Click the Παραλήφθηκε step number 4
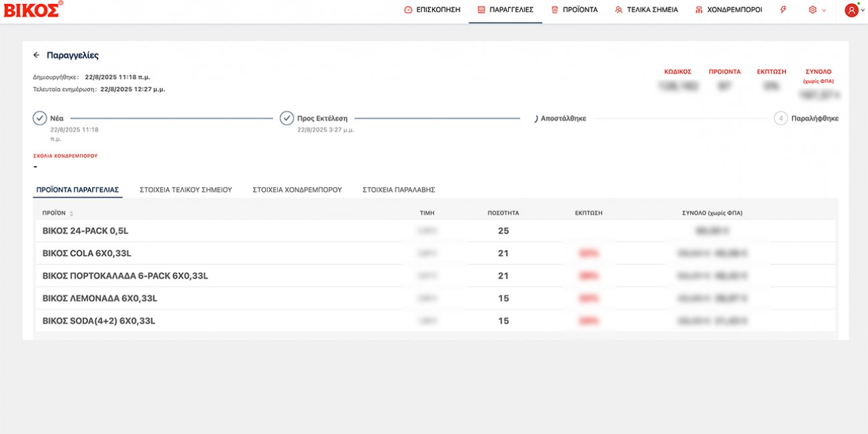The image size is (868, 434). 781,118
